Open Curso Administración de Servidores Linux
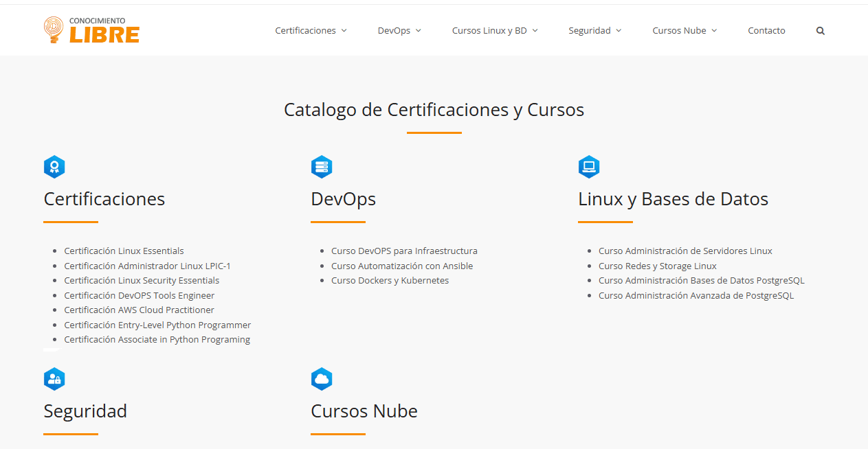This screenshot has height=449, width=868. 685,251
